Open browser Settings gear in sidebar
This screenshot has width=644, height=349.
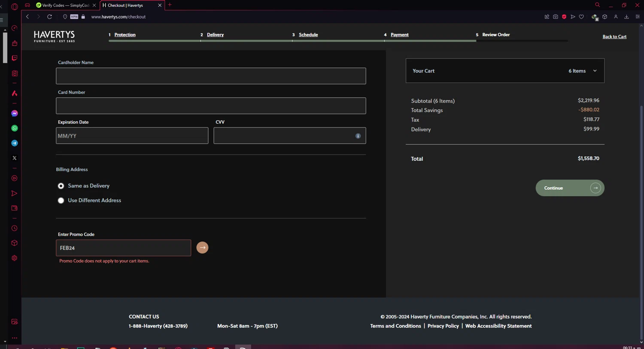15,258
